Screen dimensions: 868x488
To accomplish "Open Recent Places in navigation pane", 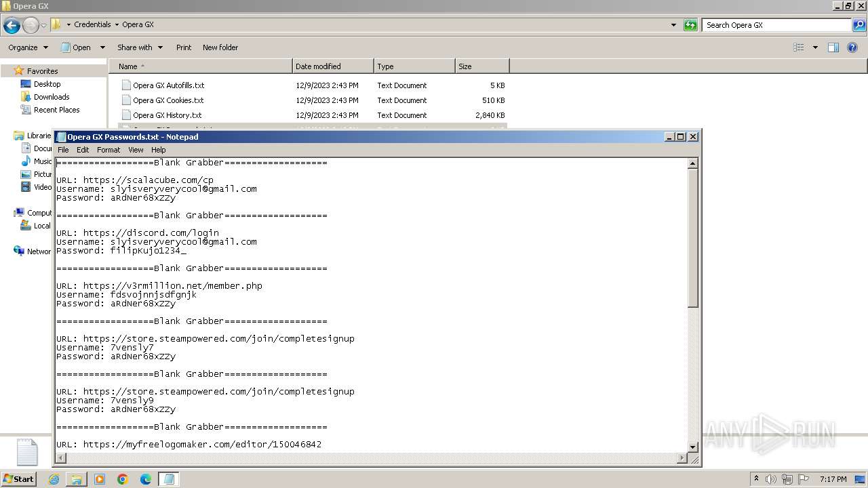I will point(56,110).
